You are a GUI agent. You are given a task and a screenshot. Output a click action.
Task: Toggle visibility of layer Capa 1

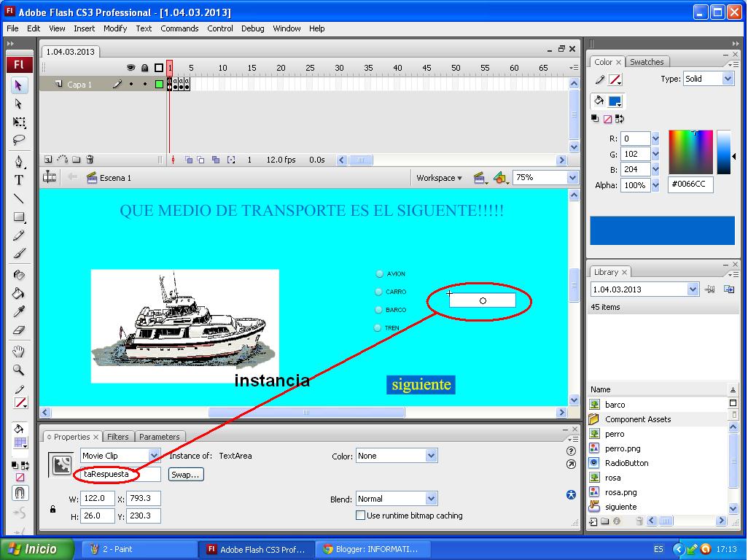[x=132, y=82]
